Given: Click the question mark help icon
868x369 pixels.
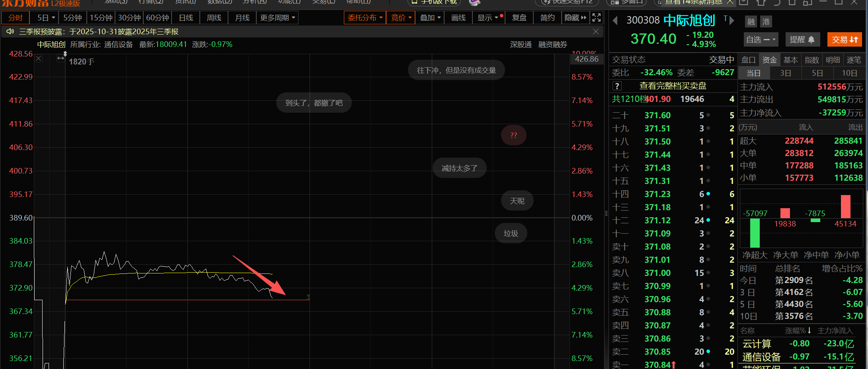Looking at the screenshot, I should 617,86.
